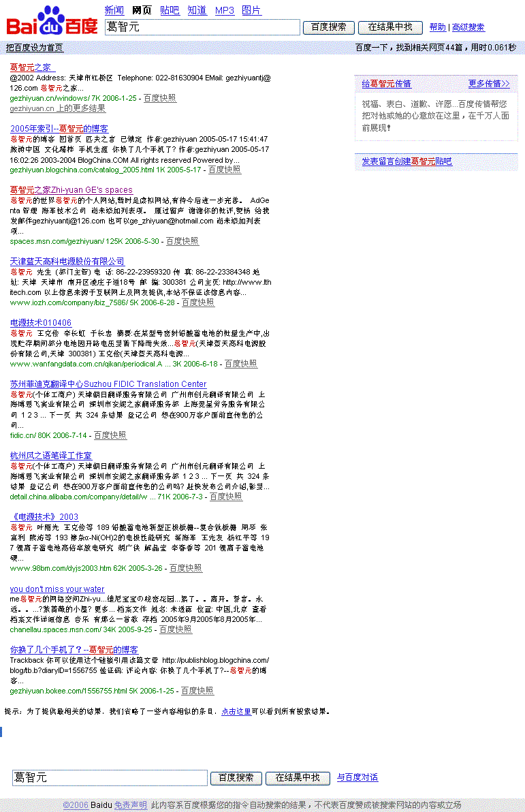Click 点击这里 to see all results

(x=236, y=712)
